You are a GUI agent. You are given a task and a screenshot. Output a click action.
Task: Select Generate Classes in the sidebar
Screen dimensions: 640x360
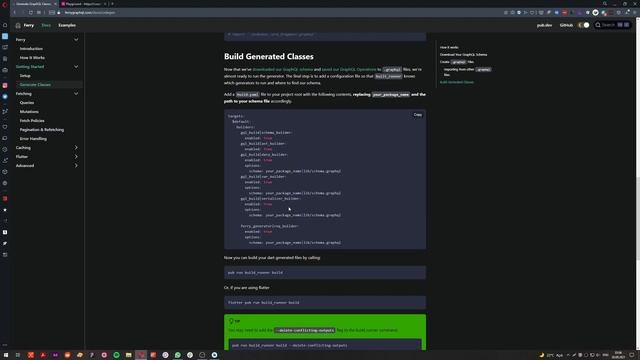tap(35, 84)
